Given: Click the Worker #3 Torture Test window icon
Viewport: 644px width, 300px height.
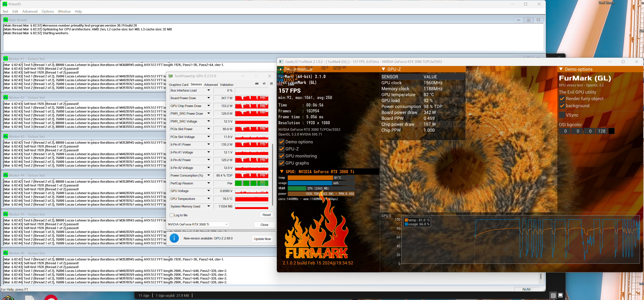Looking at the screenshot, I should 6,136.
